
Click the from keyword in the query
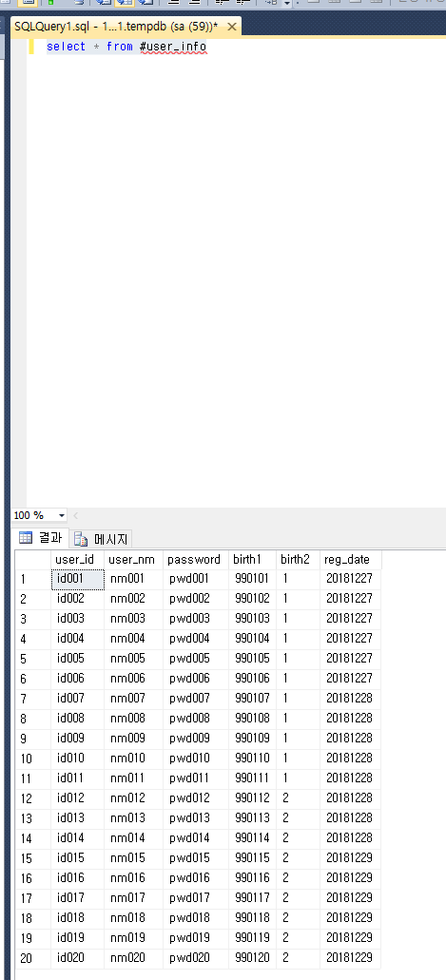120,47
